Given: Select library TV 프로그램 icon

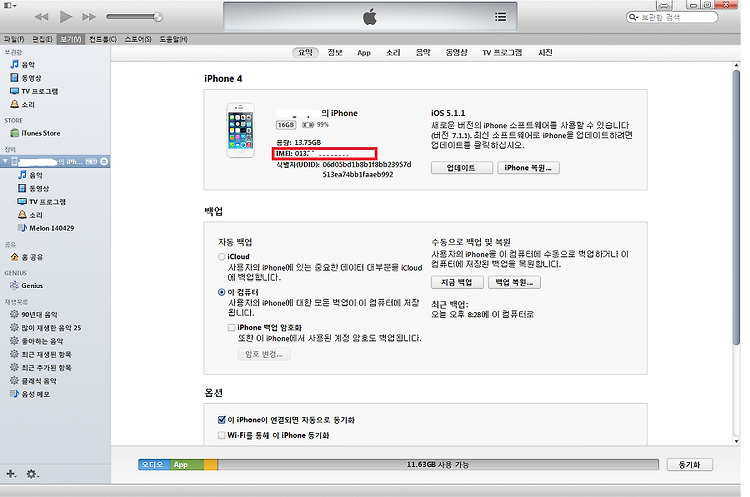Looking at the screenshot, I should (14, 91).
